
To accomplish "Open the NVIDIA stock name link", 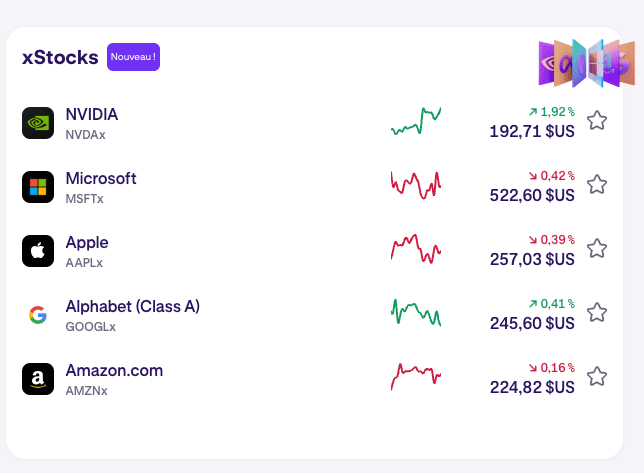I will click(x=92, y=114).
